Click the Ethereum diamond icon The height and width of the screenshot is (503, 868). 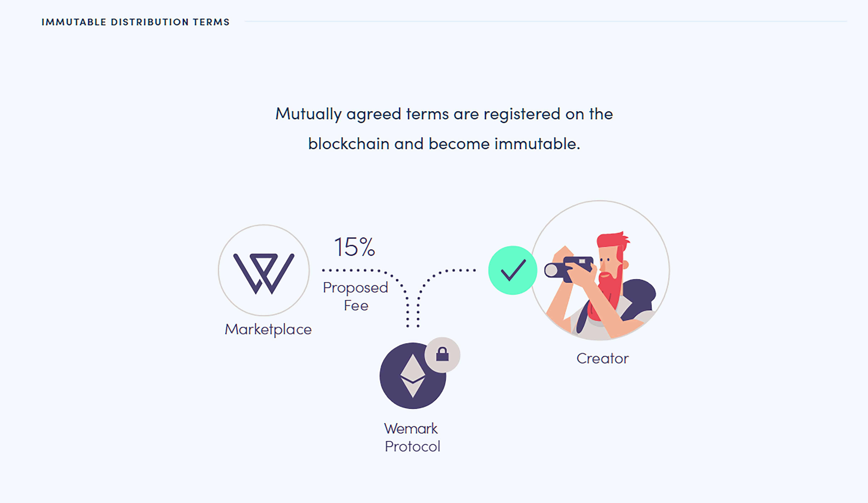click(x=413, y=376)
